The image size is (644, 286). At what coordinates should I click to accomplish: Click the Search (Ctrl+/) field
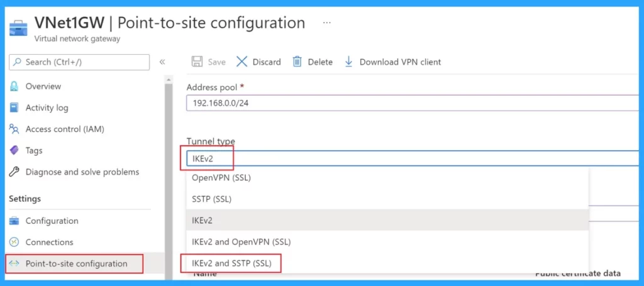pos(79,62)
